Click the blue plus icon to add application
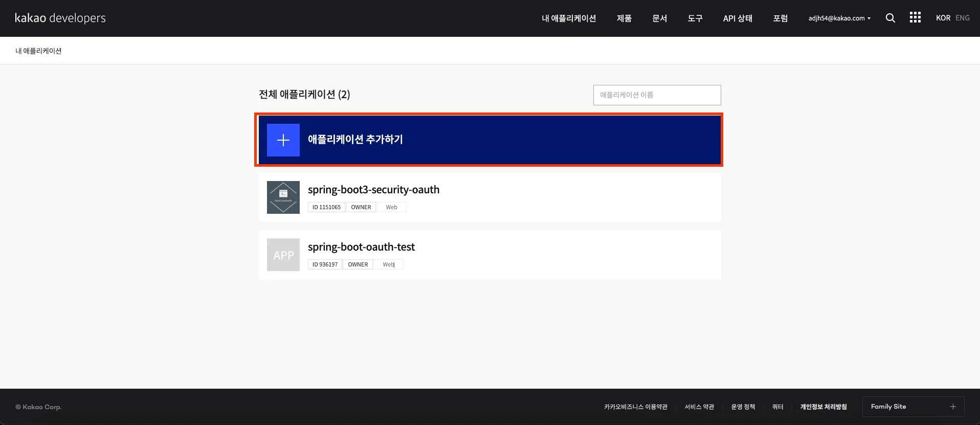Viewport: 980px width, 425px height. tap(283, 140)
